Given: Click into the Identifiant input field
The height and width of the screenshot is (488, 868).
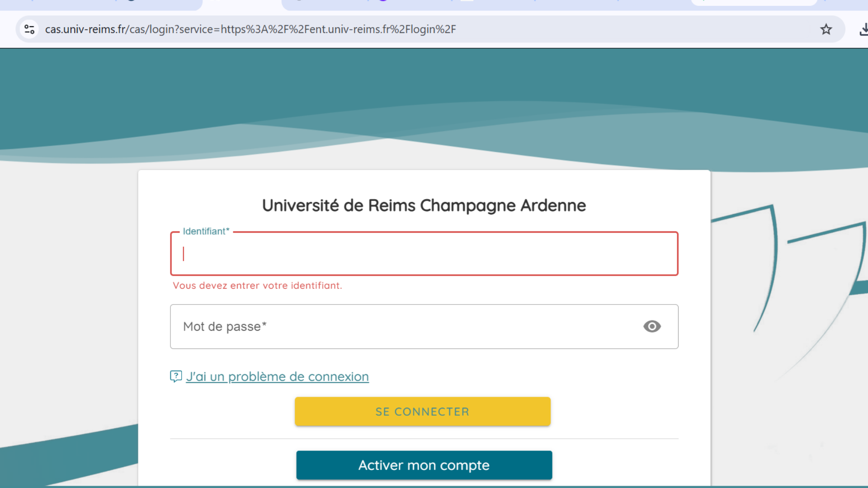Looking at the screenshot, I should tap(424, 253).
